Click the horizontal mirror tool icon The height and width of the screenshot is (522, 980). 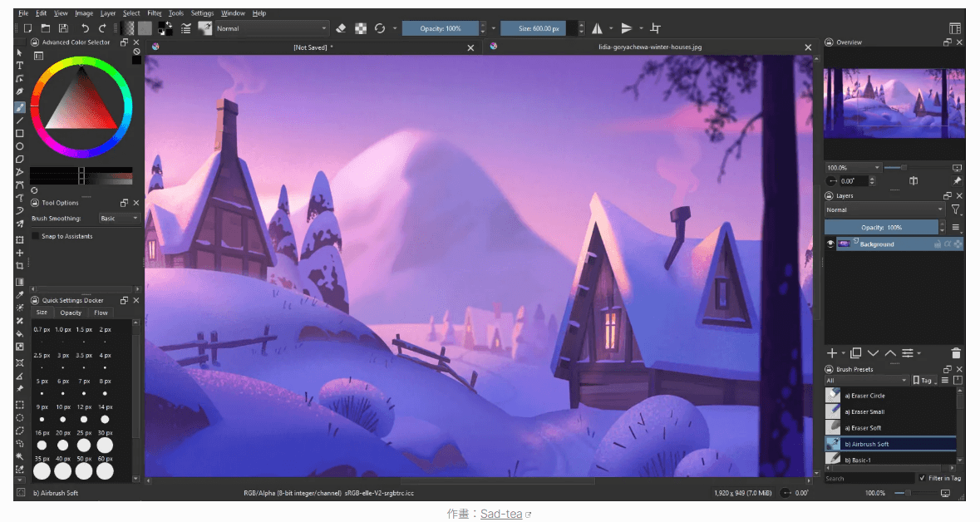pyautogui.click(x=597, y=28)
